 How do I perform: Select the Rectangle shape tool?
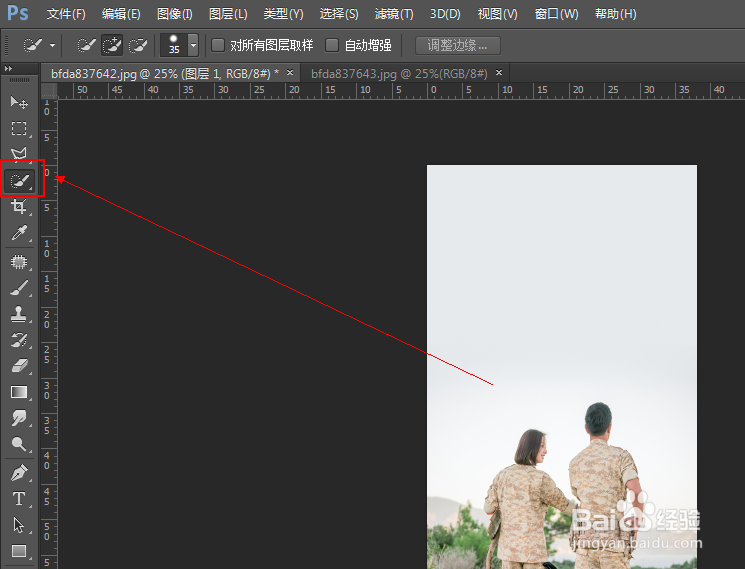[19, 551]
